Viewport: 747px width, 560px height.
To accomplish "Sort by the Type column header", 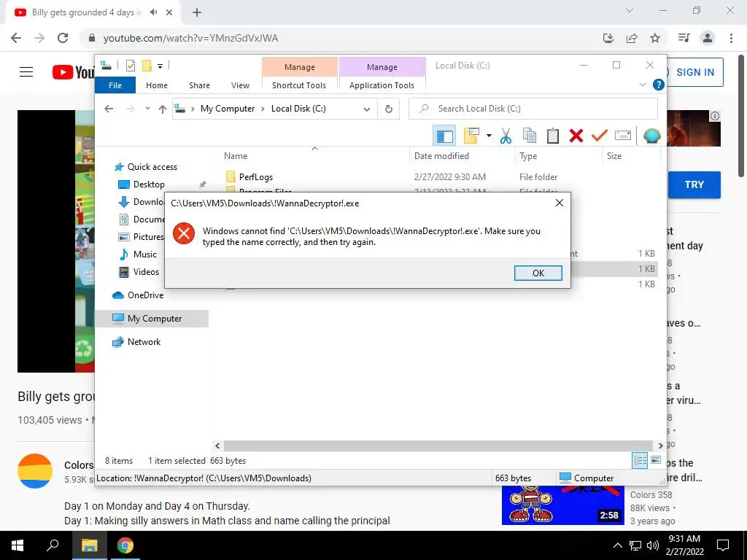I will [x=528, y=156].
